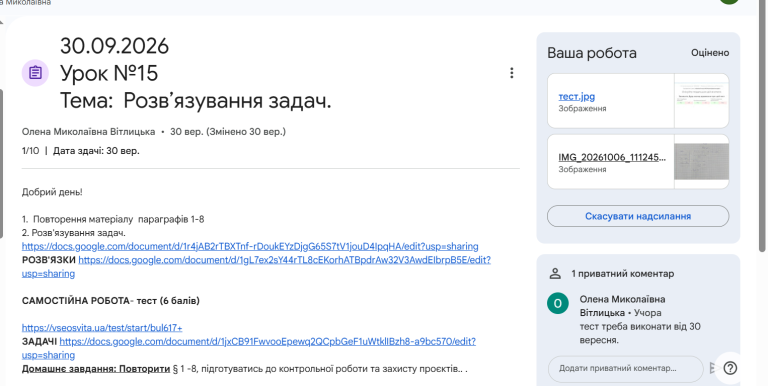The height and width of the screenshot is (386, 768).
Task: Open the Розв'язування задач document link
Action: [x=250, y=246]
